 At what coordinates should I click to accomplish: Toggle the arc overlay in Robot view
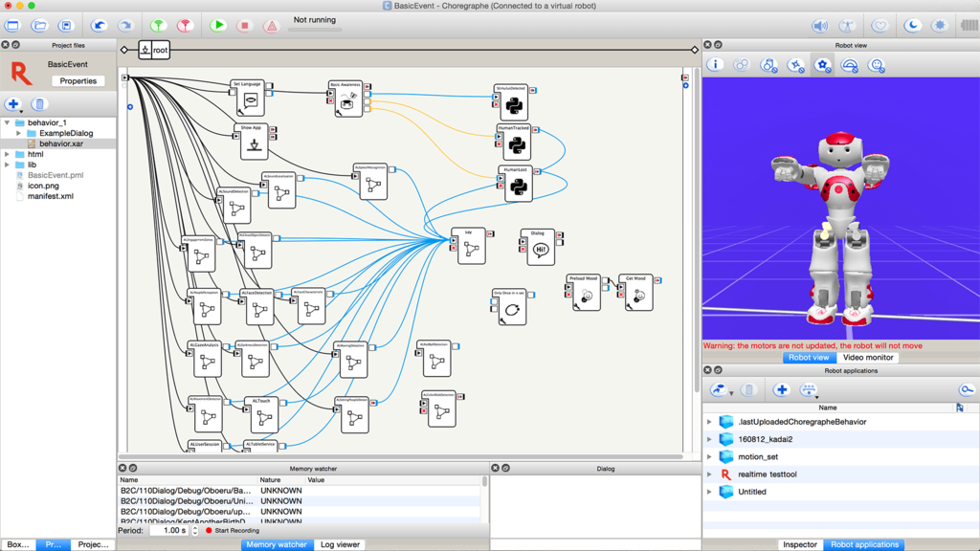850,65
